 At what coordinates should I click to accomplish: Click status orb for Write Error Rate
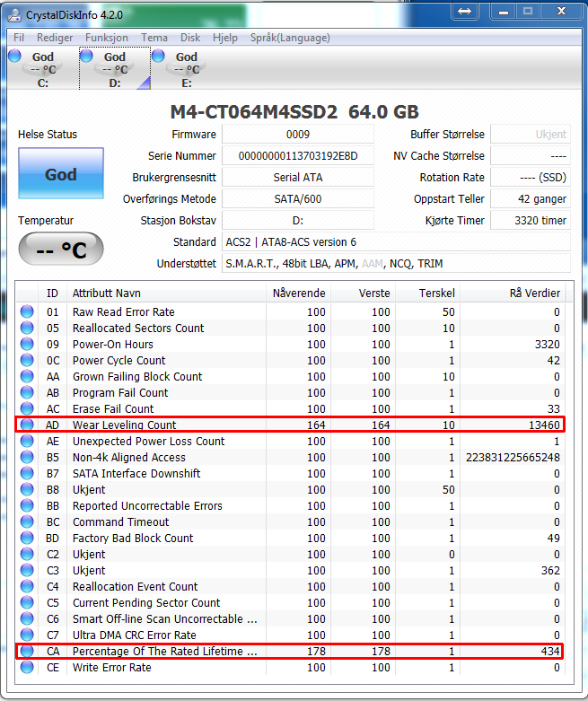pyautogui.click(x=27, y=667)
